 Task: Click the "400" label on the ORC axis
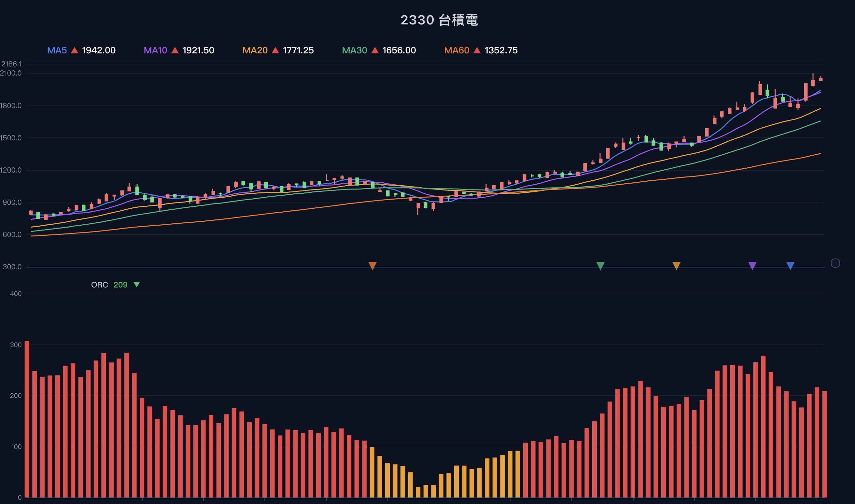(16, 294)
